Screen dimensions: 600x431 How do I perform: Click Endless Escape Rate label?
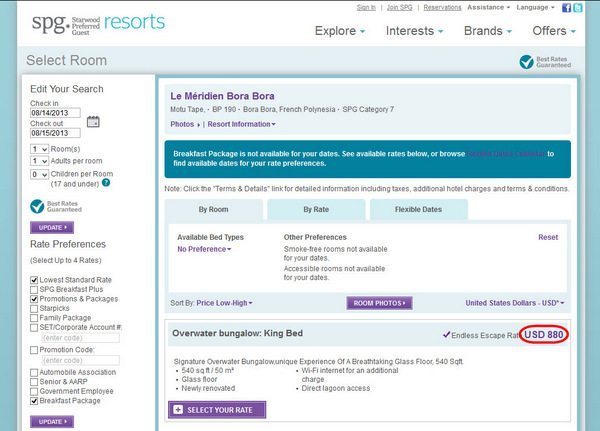482,335
